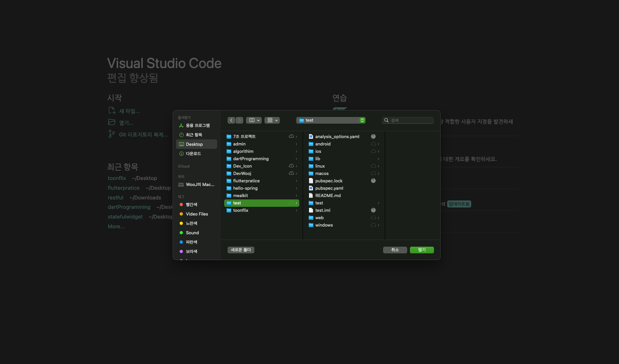Select the dartProgramming folder
Image resolution: width=619 pixels, height=364 pixels.
point(262,159)
